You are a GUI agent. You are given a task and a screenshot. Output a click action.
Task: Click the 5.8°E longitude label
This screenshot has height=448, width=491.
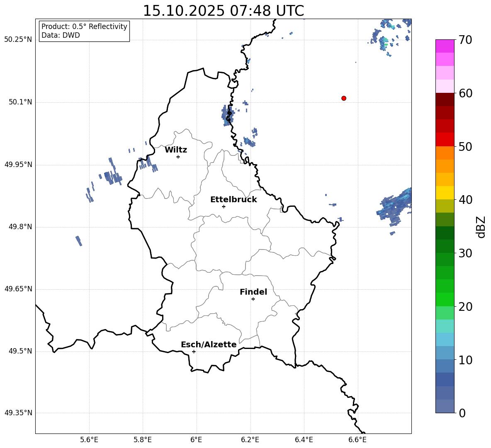pyautogui.click(x=143, y=440)
